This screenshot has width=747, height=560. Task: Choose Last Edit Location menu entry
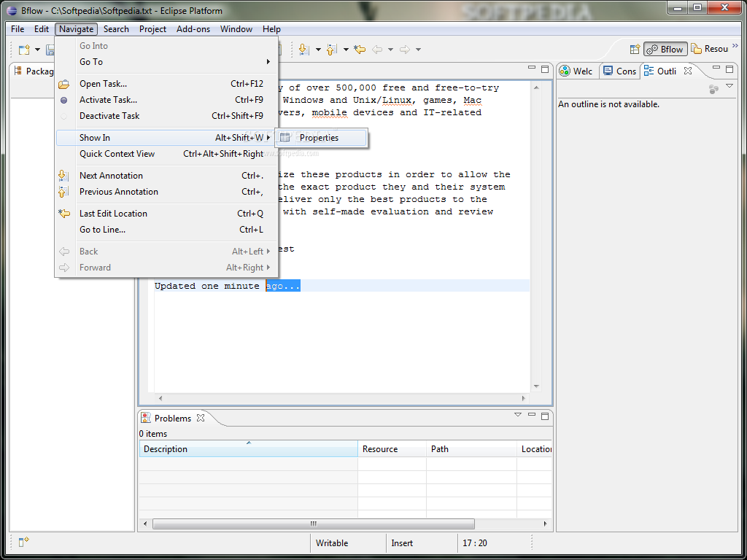click(x=166, y=214)
